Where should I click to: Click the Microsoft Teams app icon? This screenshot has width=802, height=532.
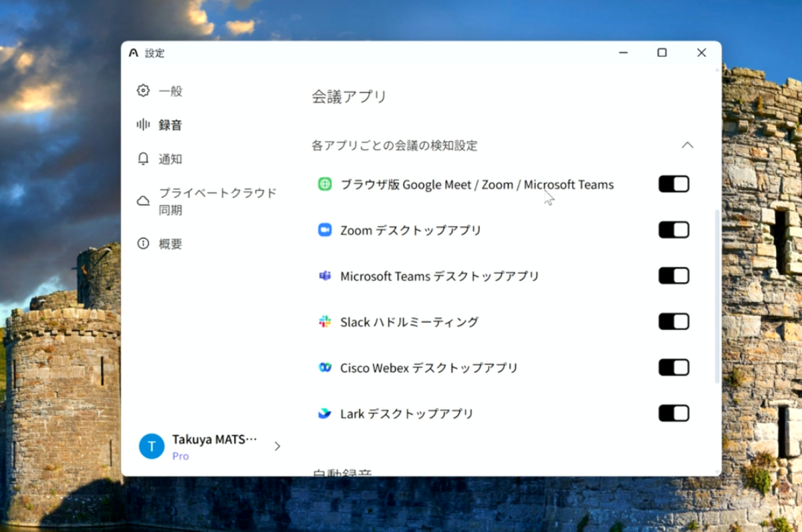[325, 276]
